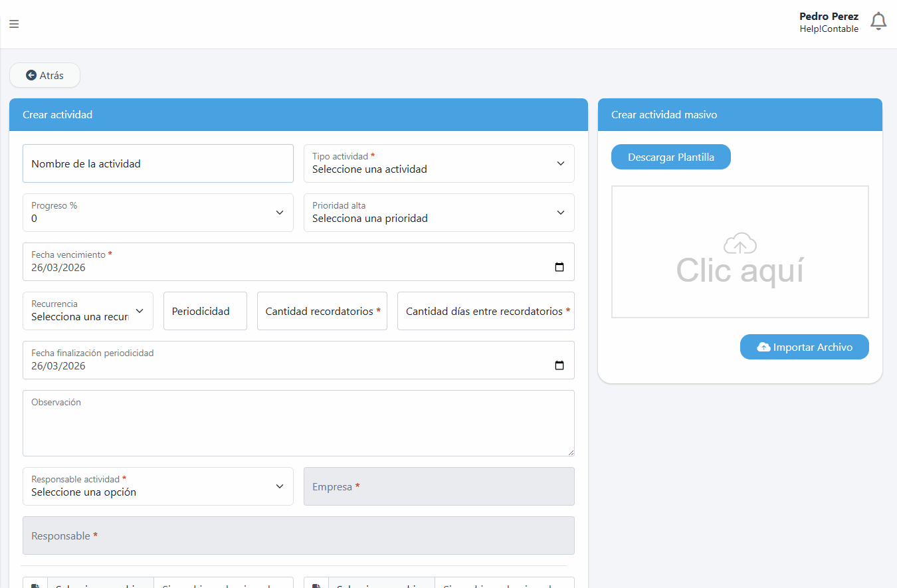Click the Help!Contable company label
The width and height of the screenshot is (897, 588).
829,29
